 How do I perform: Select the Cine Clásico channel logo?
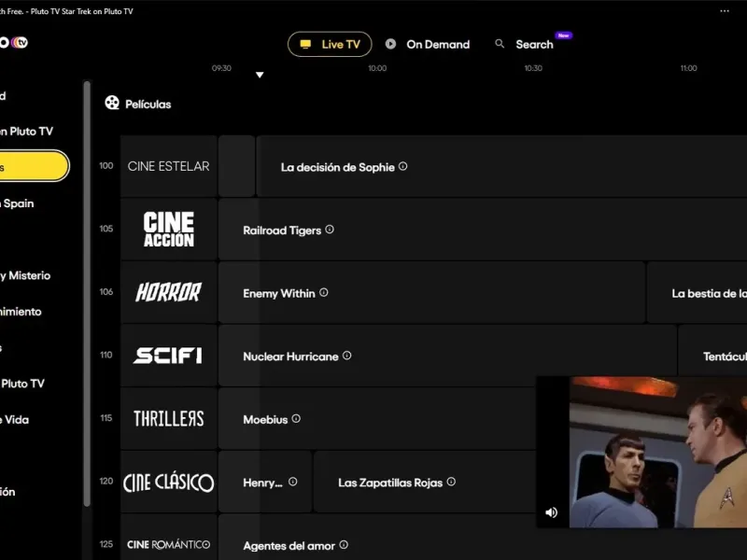(169, 482)
